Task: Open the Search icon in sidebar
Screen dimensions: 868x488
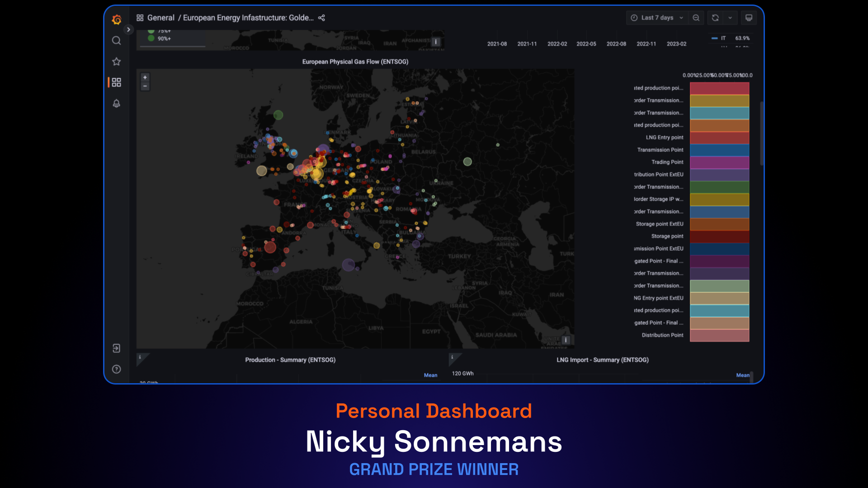Action: coord(116,40)
